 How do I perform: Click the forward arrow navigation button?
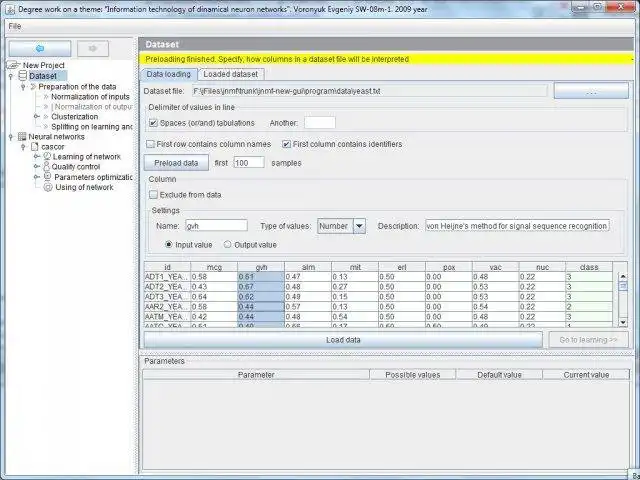[93, 49]
